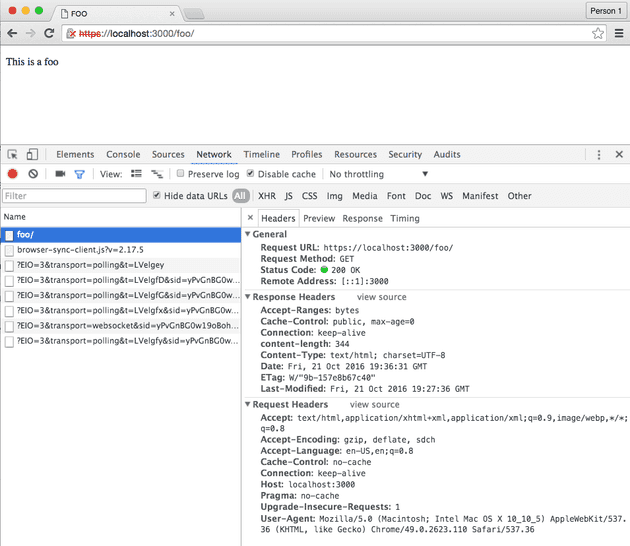Clear the network log
630x546 pixels.
(33, 174)
